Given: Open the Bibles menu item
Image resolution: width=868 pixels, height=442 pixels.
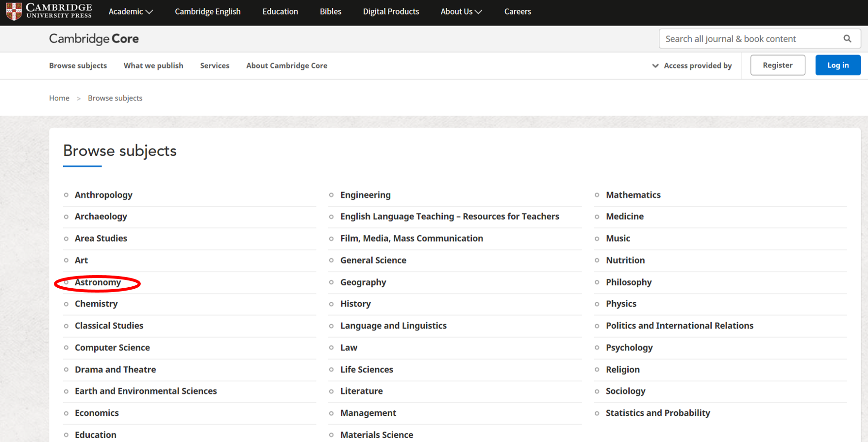Looking at the screenshot, I should pyautogui.click(x=331, y=12).
